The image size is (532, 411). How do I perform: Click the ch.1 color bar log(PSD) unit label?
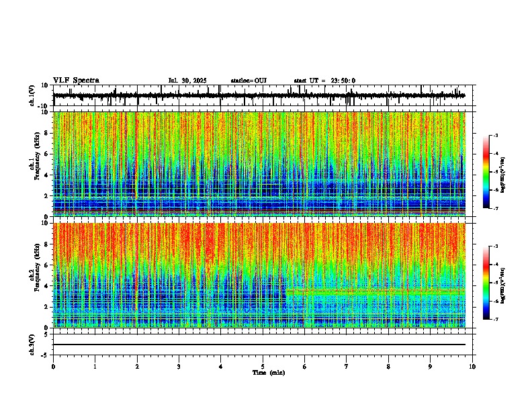(x=503, y=175)
